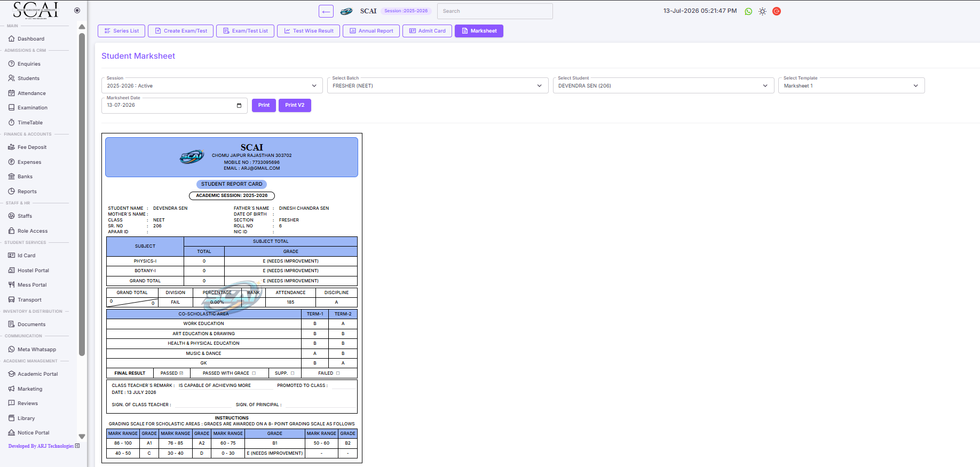Click the date-time text in the header

point(700,11)
